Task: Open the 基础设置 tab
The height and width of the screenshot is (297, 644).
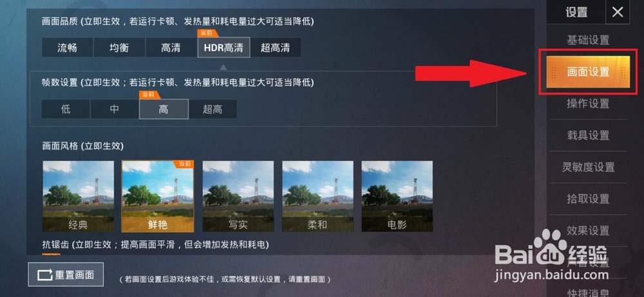Action: tap(588, 40)
